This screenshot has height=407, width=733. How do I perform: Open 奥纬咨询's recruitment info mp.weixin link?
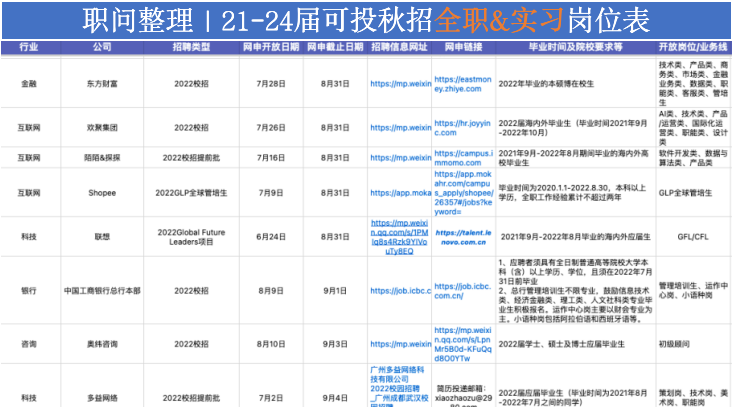tap(401, 344)
